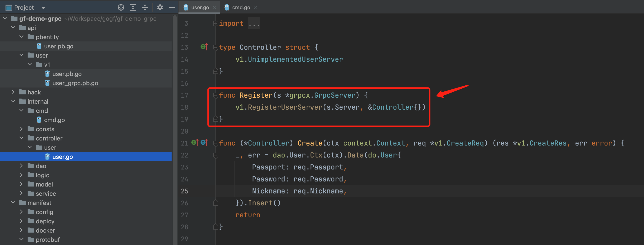Open user_grpc.pb.go in the project tree
This screenshot has width=644, height=245.
point(75,83)
